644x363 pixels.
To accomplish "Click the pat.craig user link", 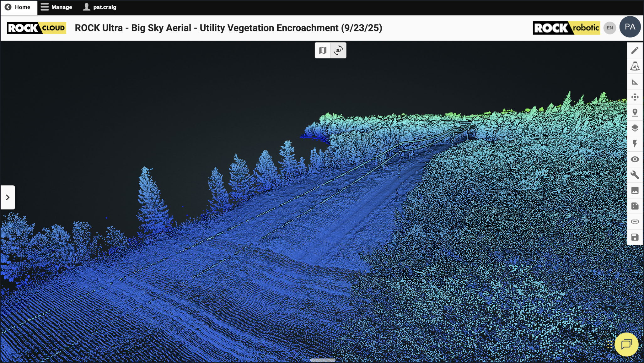I will [x=100, y=7].
